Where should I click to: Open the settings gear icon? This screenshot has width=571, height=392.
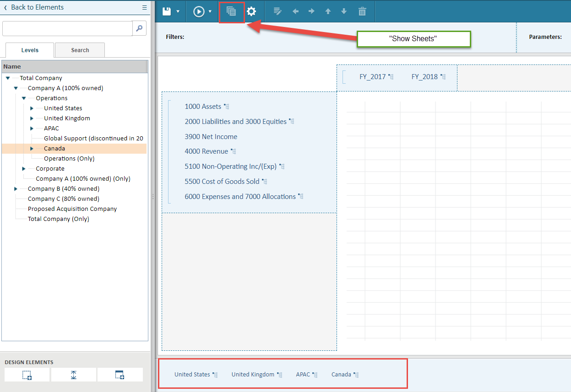click(x=251, y=11)
